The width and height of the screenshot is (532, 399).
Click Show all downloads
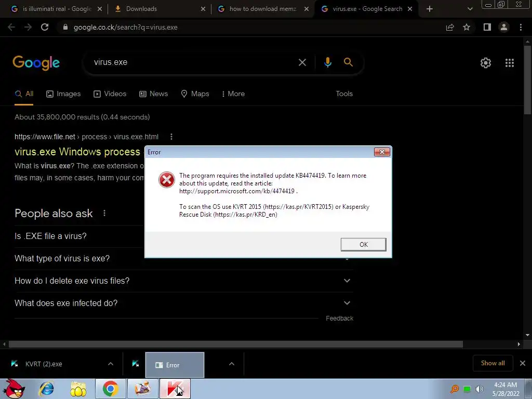pos(493,363)
